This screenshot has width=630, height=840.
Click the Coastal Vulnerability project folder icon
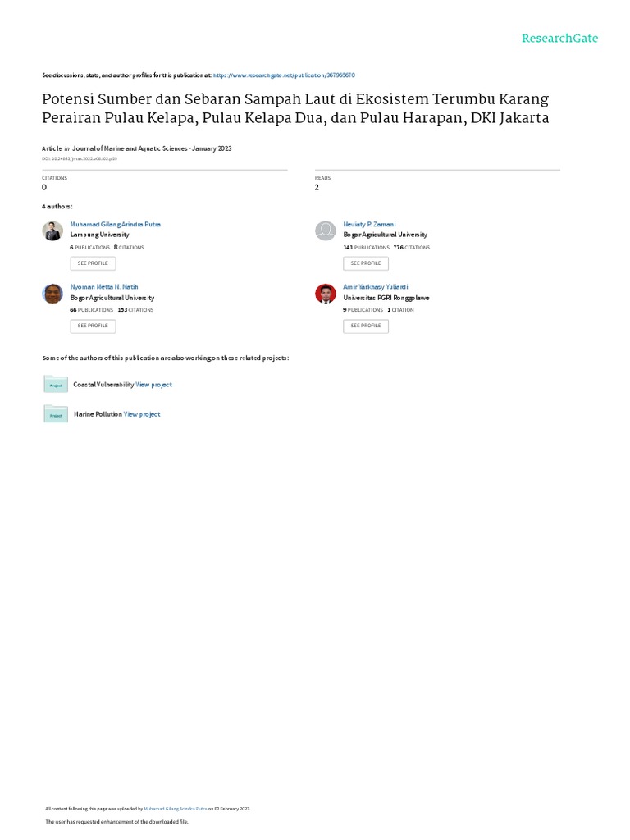[x=56, y=384]
